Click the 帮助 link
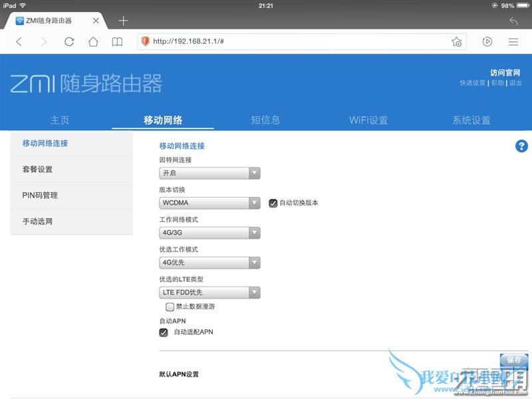The height and width of the screenshot is (399, 532). tap(497, 82)
